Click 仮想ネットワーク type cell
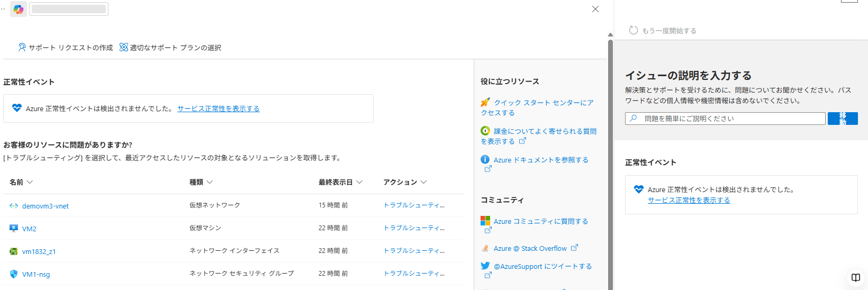The width and height of the screenshot is (868, 290). coord(215,205)
